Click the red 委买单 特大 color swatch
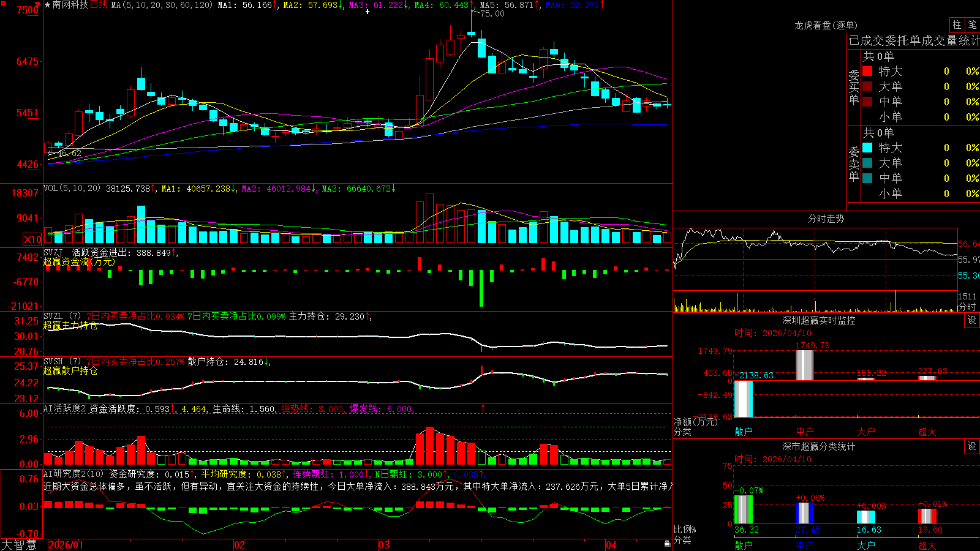This screenshot has height=551, width=980. click(x=867, y=71)
